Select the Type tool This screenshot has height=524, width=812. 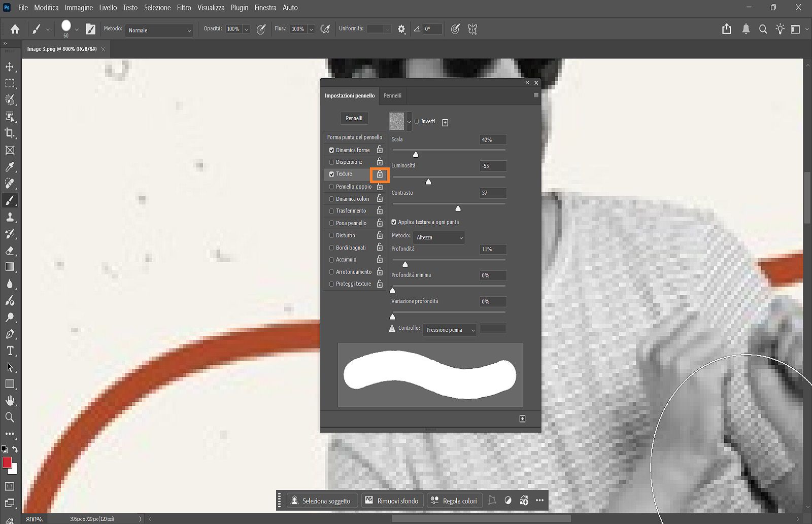point(10,351)
